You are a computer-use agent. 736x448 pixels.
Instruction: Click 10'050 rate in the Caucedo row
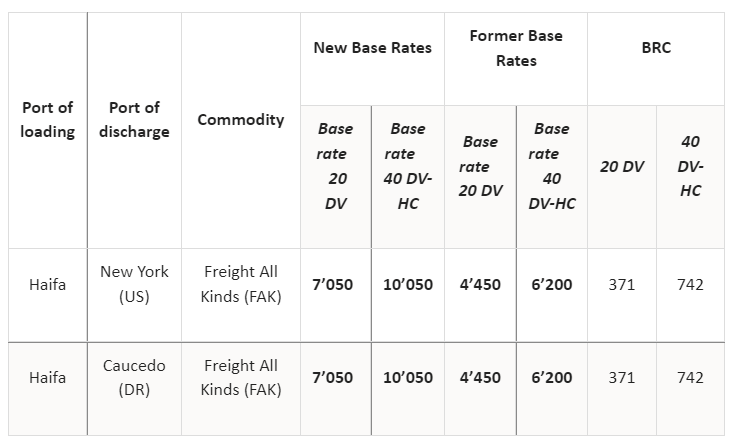(x=407, y=378)
